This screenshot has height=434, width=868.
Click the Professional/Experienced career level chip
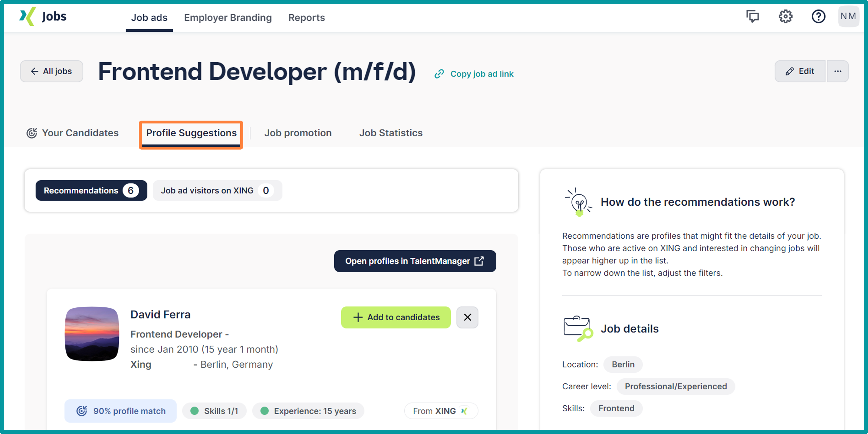[x=676, y=386]
